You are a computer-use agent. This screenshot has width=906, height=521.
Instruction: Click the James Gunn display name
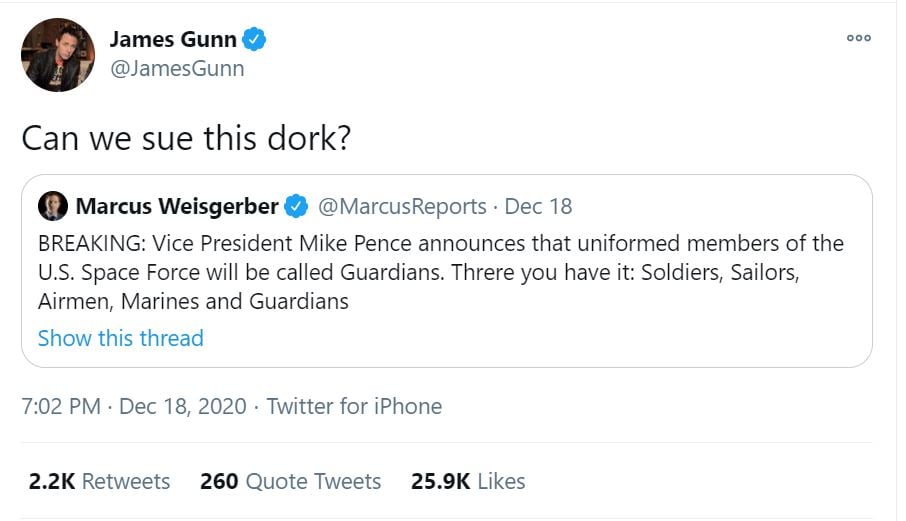coord(173,40)
